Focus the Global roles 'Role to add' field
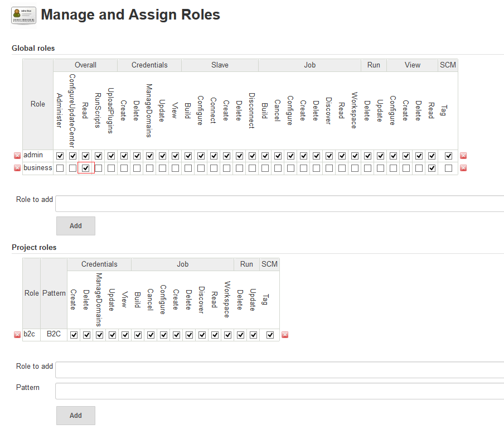The image size is (504, 429). pos(280,204)
